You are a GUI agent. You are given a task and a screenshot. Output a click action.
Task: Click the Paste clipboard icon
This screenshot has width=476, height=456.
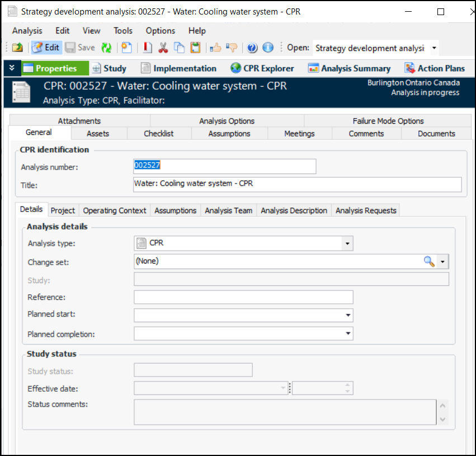[x=195, y=48]
